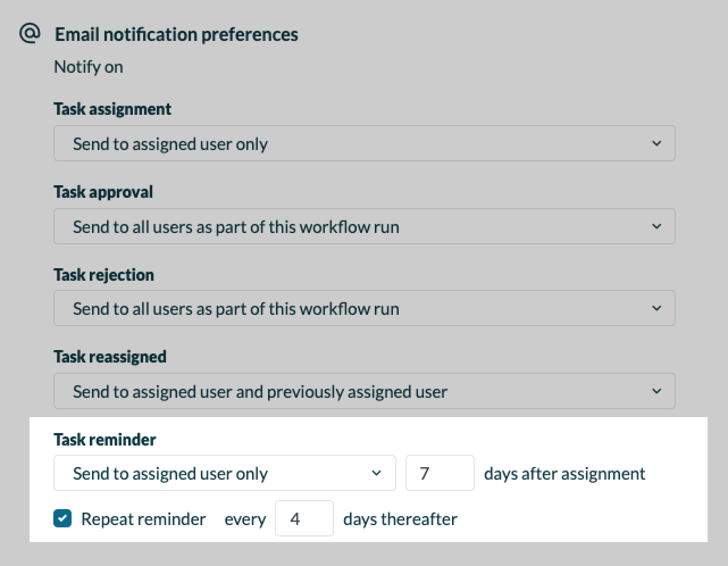Screen dimensions: 728x566
Task: Click the 'Repeat reminder' label text
Action: point(143,519)
